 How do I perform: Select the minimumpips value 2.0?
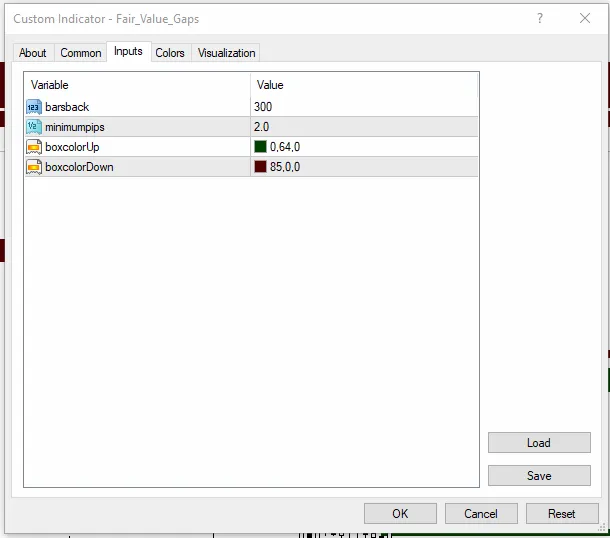click(261, 127)
